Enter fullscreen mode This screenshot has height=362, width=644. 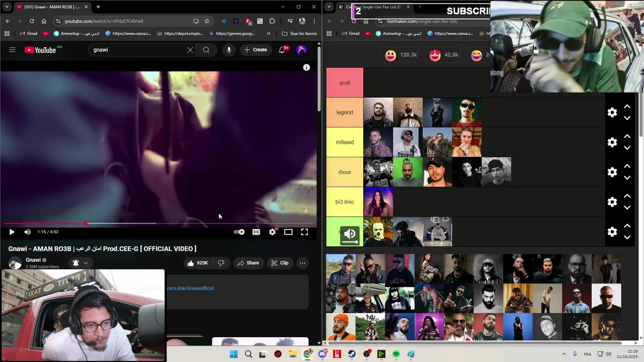click(x=304, y=232)
